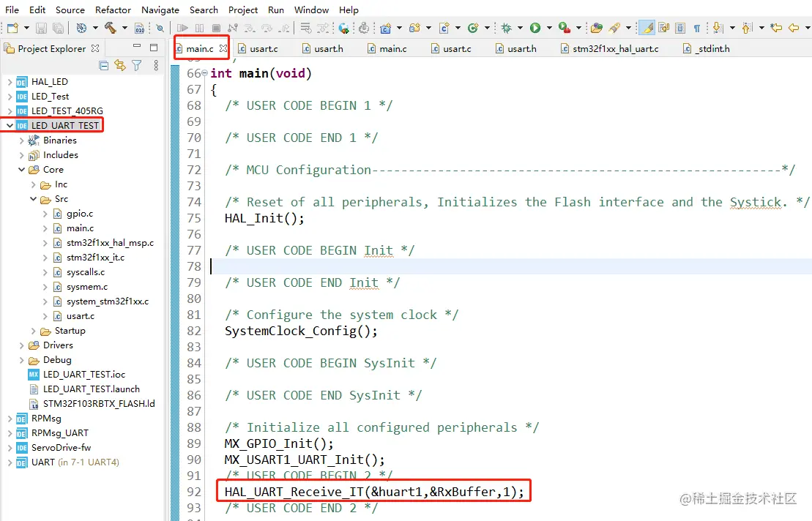Click the Open Web Browser globe icon
The width and height of the screenshot is (812, 521).
click(x=344, y=28)
